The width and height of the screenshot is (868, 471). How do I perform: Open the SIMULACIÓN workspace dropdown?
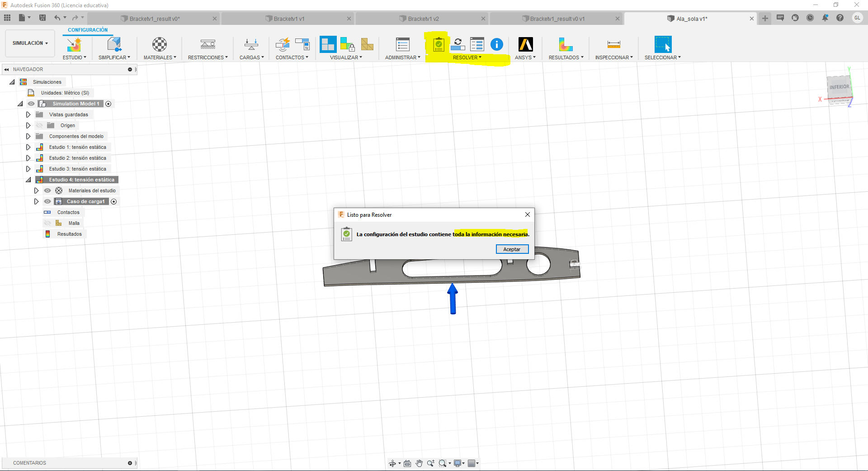30,43
